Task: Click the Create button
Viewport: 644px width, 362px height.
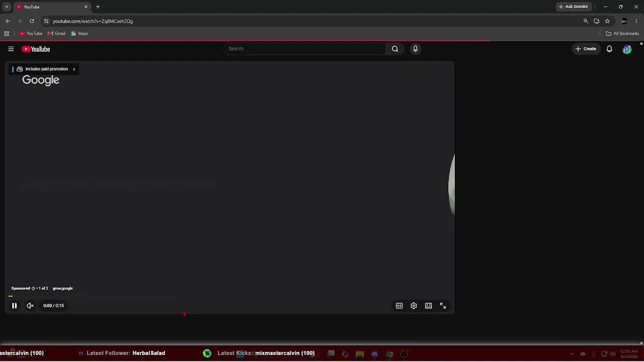Action: (x=586, y=49)
